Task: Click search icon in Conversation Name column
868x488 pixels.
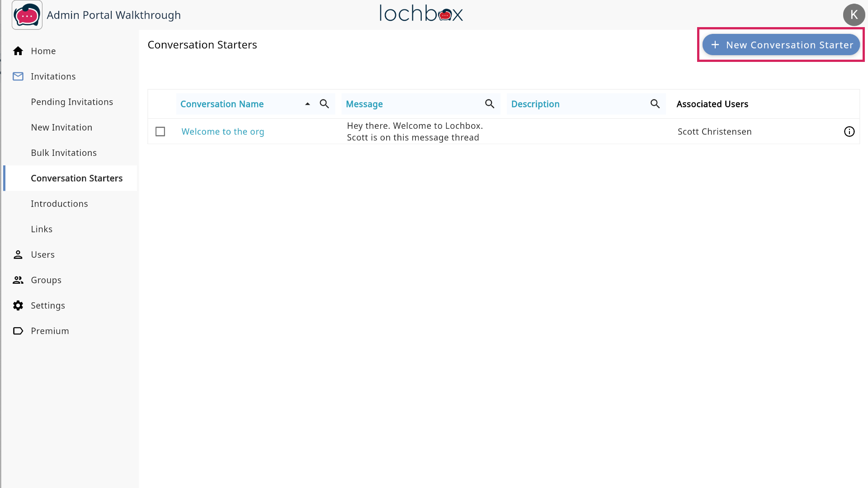Action: [324, 104]
